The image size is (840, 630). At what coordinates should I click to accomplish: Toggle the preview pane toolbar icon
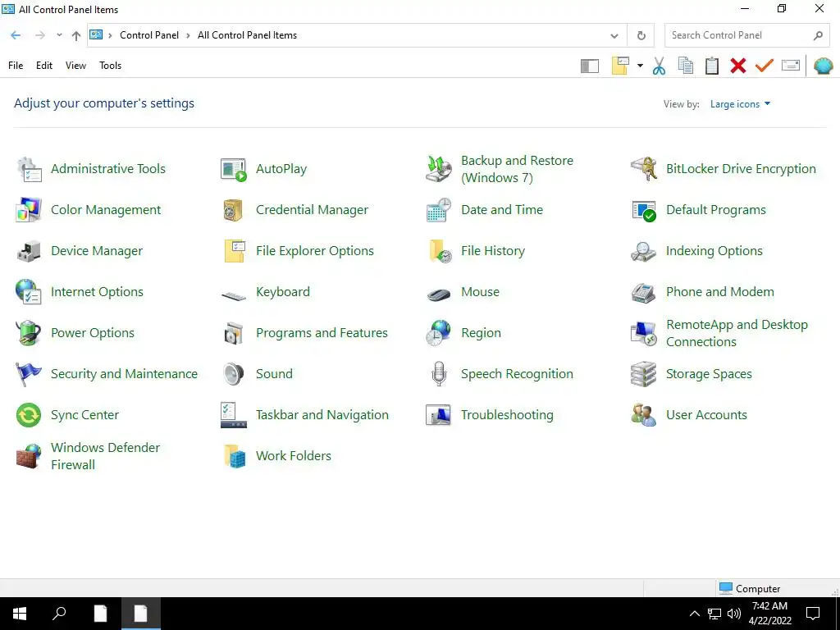(590, 66)
